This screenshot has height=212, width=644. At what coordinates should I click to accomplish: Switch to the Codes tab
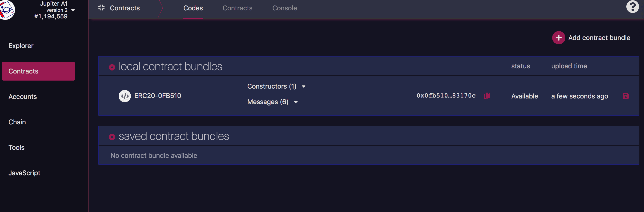(193, 8)
